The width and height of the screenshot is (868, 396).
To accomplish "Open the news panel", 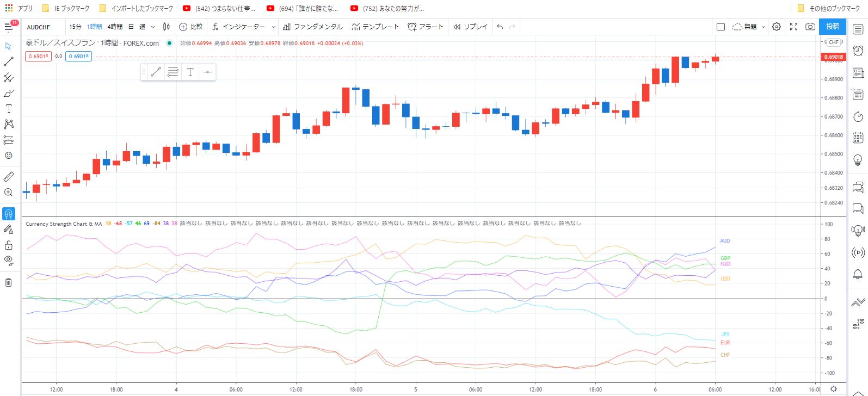I will (x=858, y=72).
